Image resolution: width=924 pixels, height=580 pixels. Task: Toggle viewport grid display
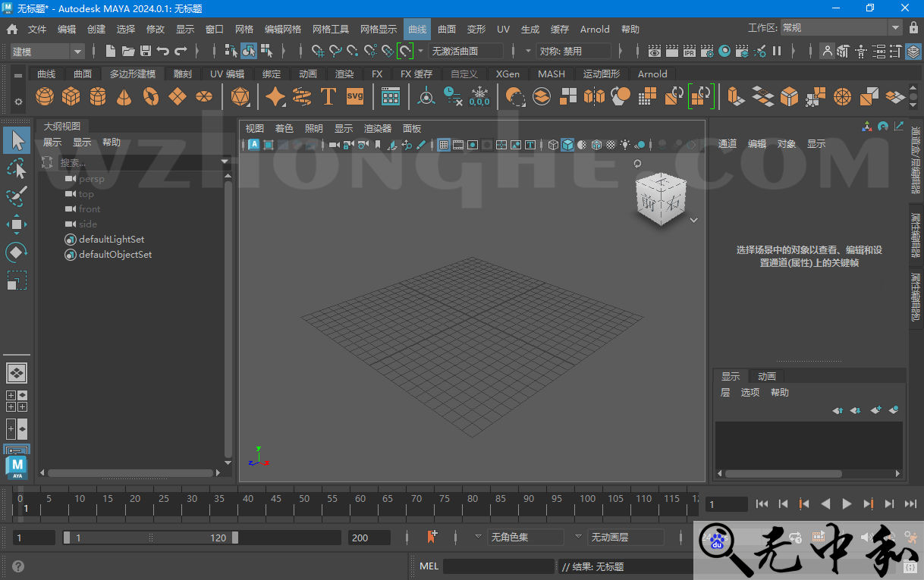click(443, 144)
